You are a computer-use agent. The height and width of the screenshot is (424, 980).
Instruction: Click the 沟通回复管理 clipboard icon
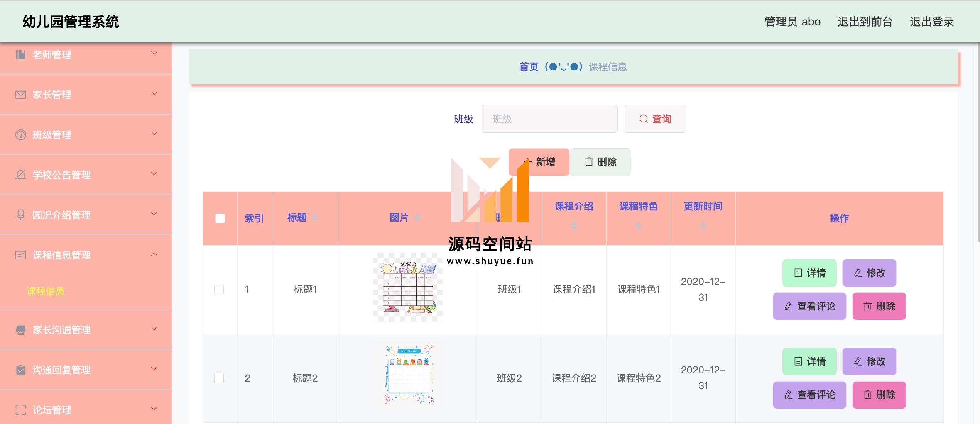pos(20,370)
